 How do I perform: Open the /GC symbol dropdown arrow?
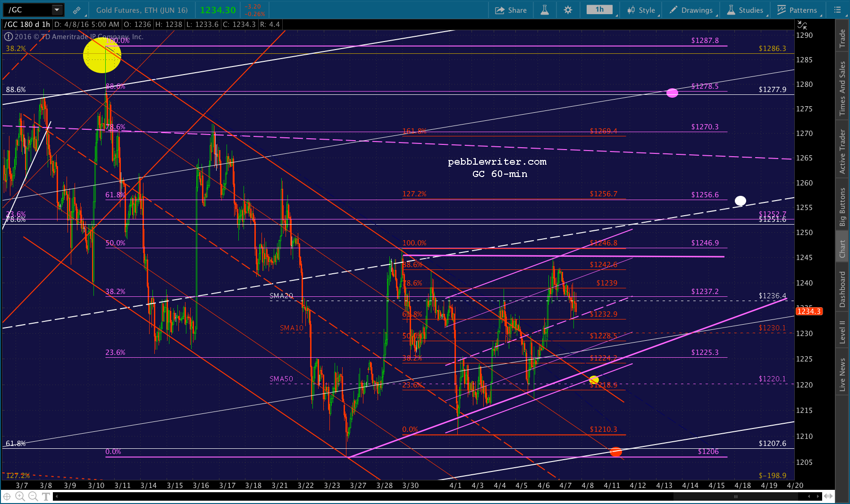pyautogui.click(x=57, y=9)
